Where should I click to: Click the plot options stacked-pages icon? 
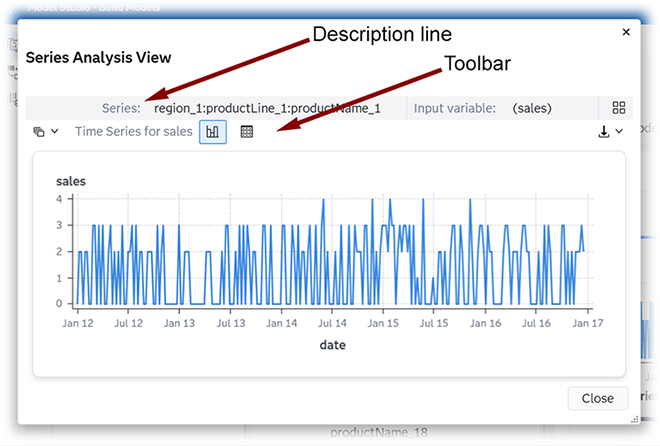point(39,131)
